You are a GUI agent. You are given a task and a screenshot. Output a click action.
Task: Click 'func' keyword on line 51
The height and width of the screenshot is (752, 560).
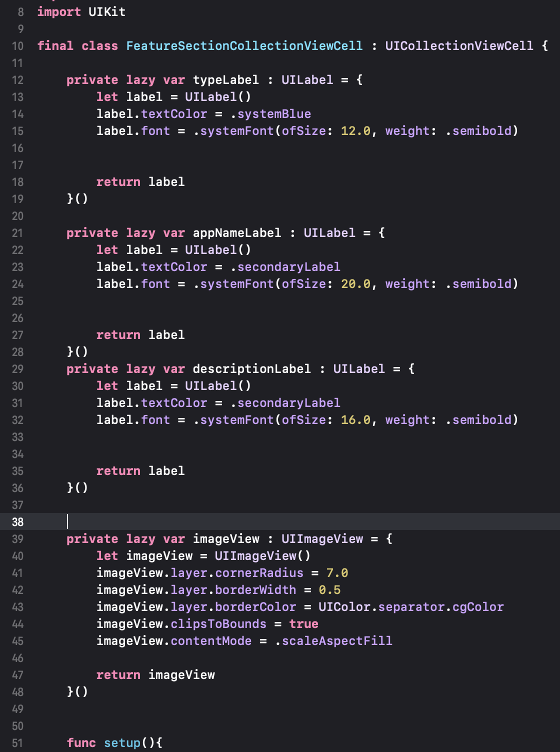[81, 743]
